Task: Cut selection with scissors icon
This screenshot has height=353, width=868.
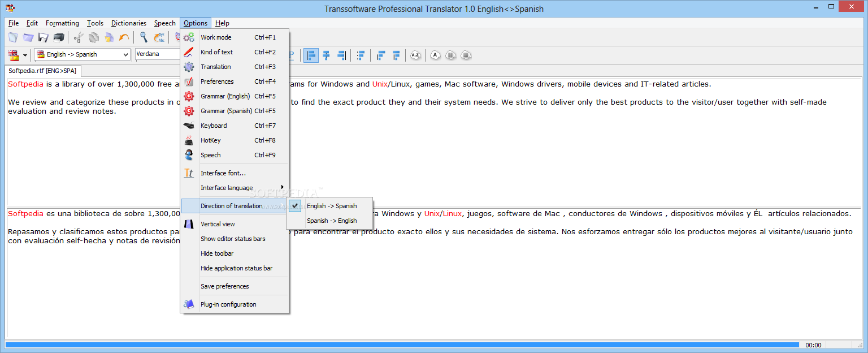Action: pyautogui.click(x=79, y=37)
